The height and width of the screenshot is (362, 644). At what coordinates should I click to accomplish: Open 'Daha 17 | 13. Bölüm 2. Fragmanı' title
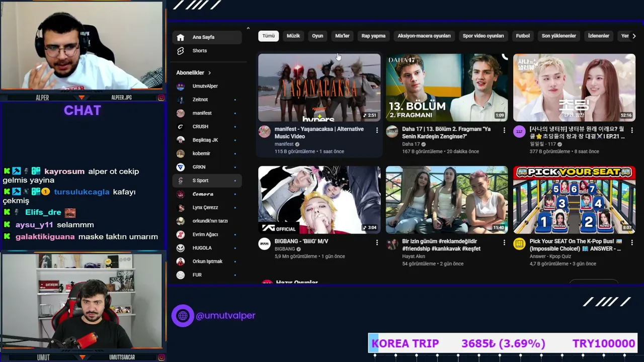pos(446,133)
